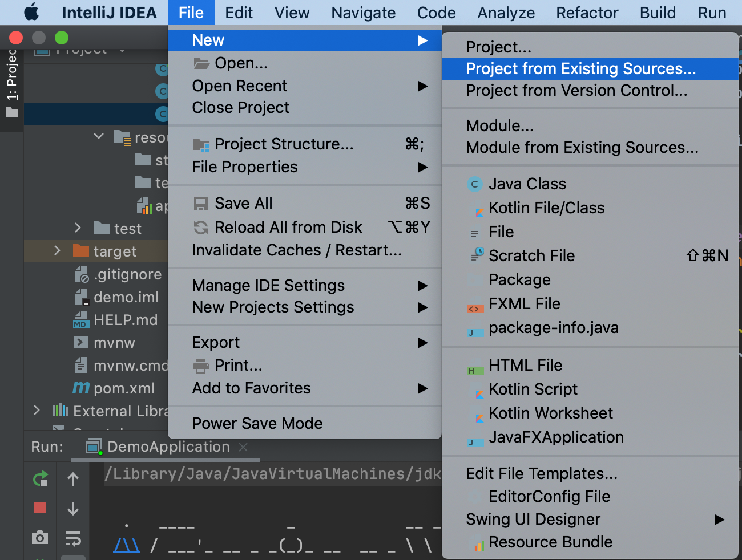The image size is (742, 560).
Task: Click the JavaFXApplication icon
Action: coord(475,442)
